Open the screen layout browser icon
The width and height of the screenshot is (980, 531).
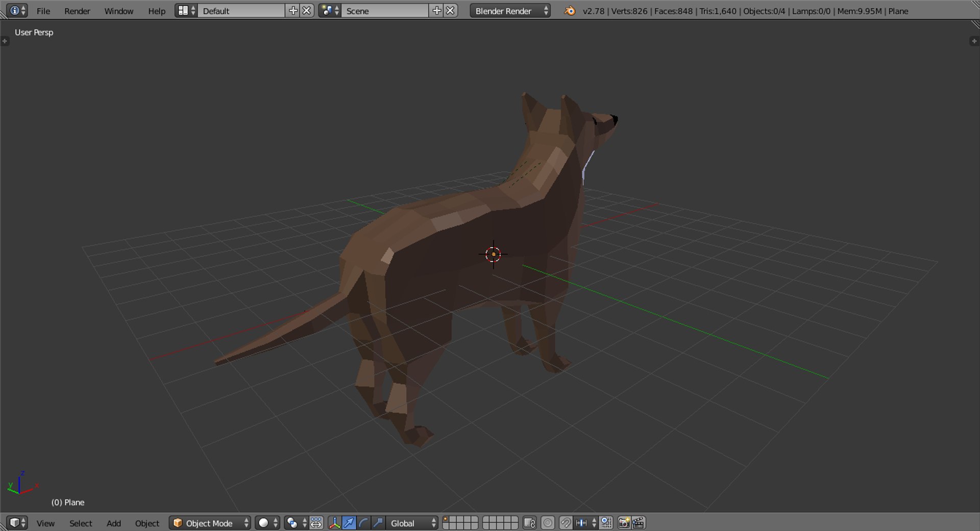pos(186,11)
